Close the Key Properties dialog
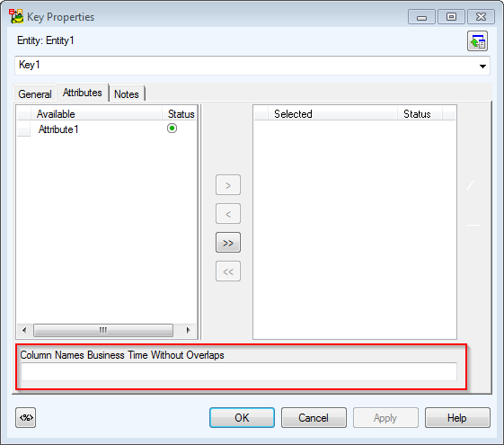Screen dimensions: 504x445 (481, 17)
